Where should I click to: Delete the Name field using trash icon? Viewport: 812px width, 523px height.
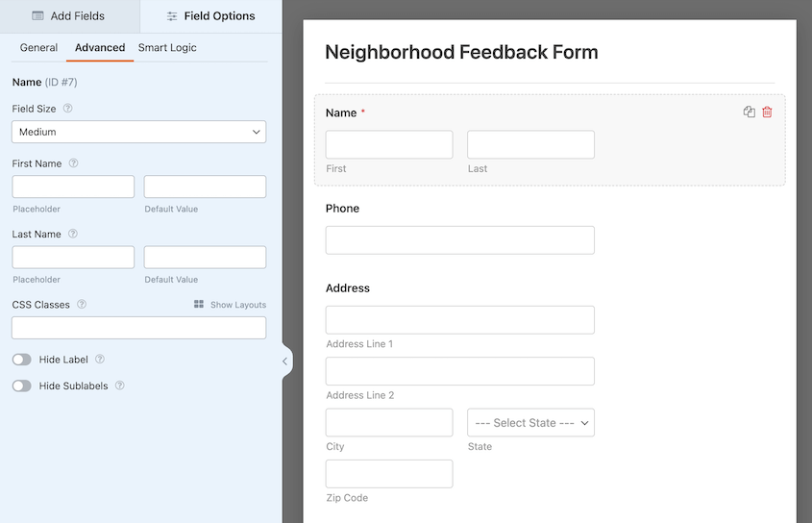pyautogui.click(x=767, y=112)
